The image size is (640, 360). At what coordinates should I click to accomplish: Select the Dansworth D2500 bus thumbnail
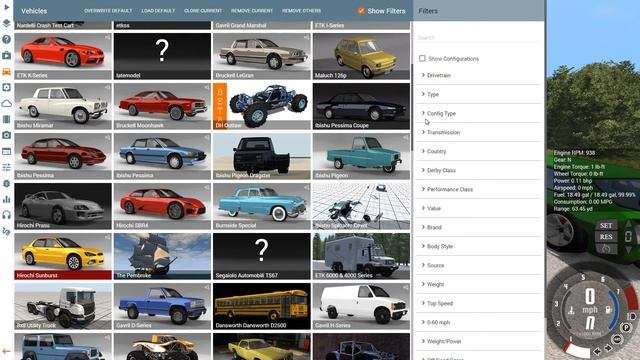262,306
